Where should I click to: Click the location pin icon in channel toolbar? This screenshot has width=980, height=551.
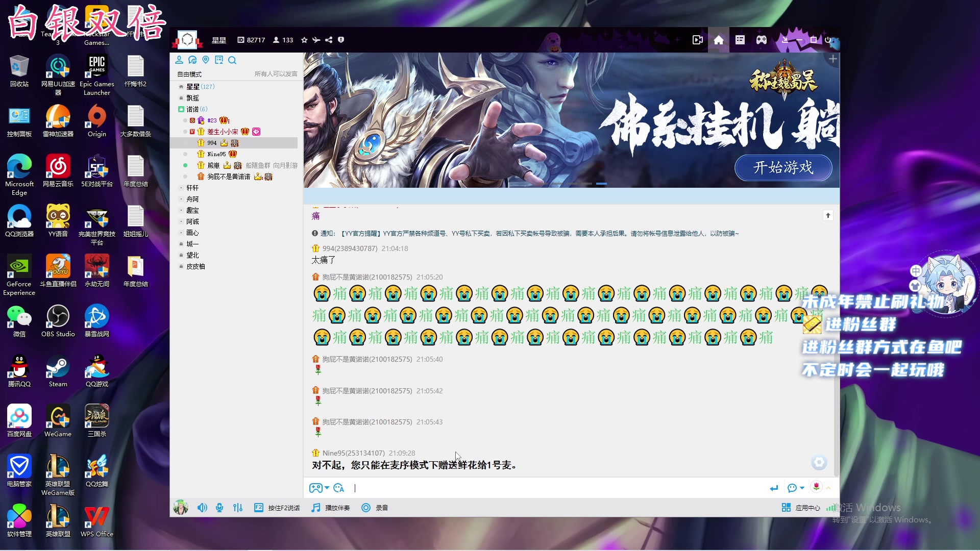pyautogui.click(x=206, y=60)
